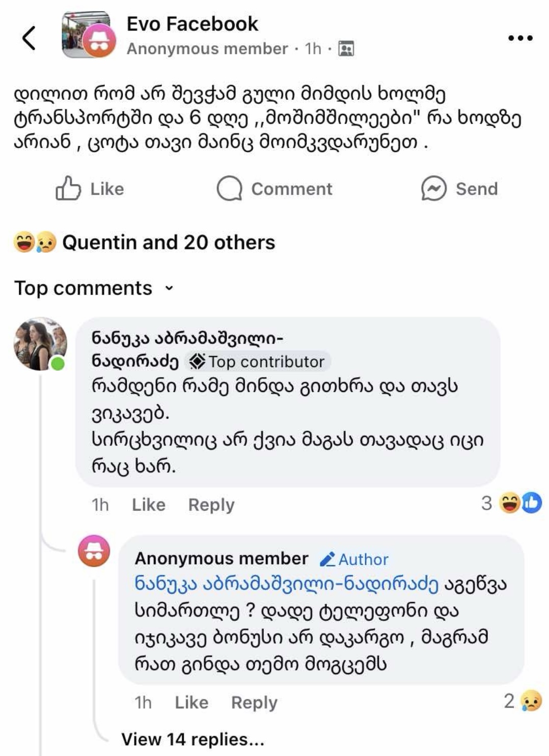Tap the group audience icon beside 1h
Screen dimensions: 549x756
point(346,48)
